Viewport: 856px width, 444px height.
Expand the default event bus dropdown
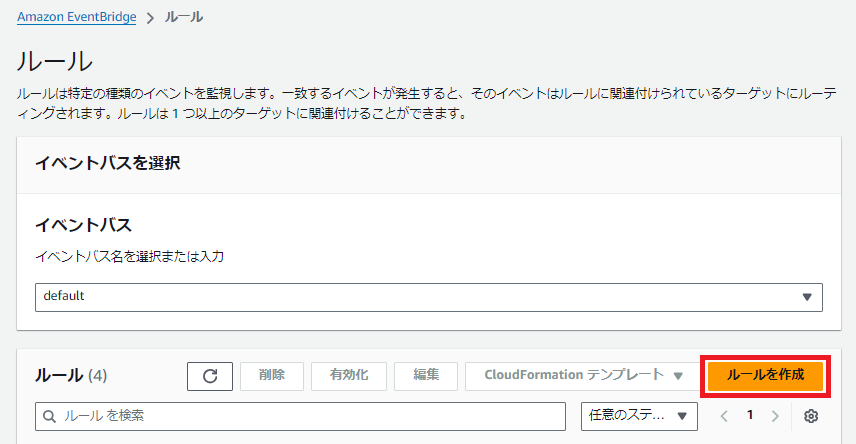click(x=429, y=297)
